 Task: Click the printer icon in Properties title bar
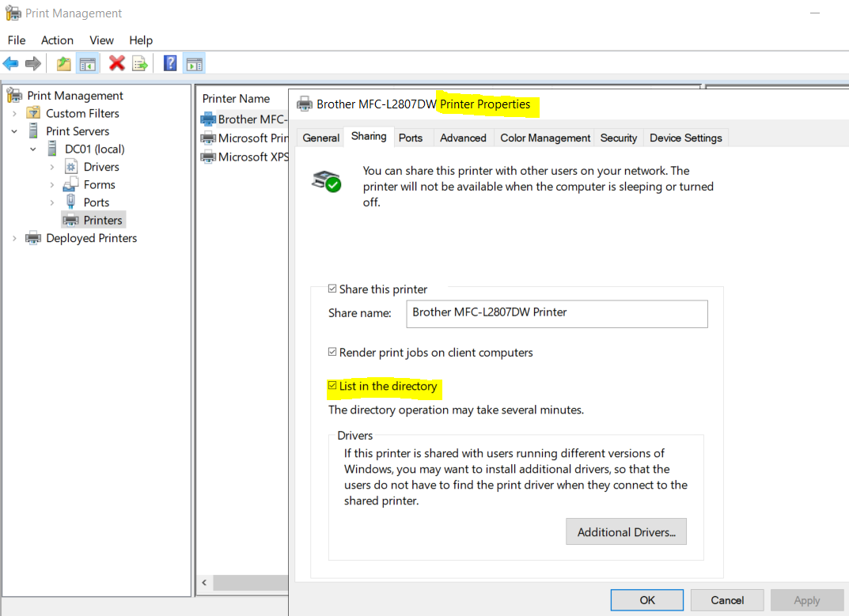pos(305,104)
